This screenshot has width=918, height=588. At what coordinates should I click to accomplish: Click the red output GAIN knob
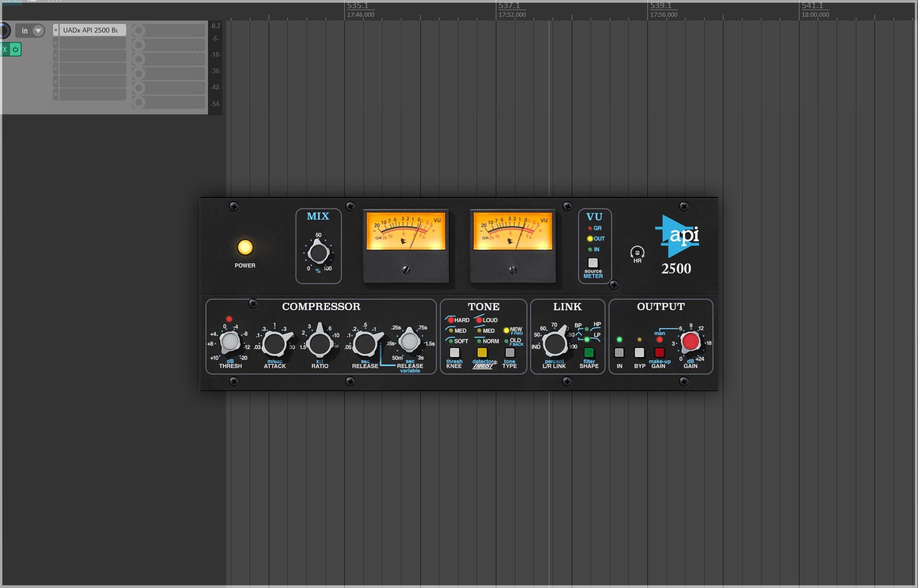click(690, 342)
